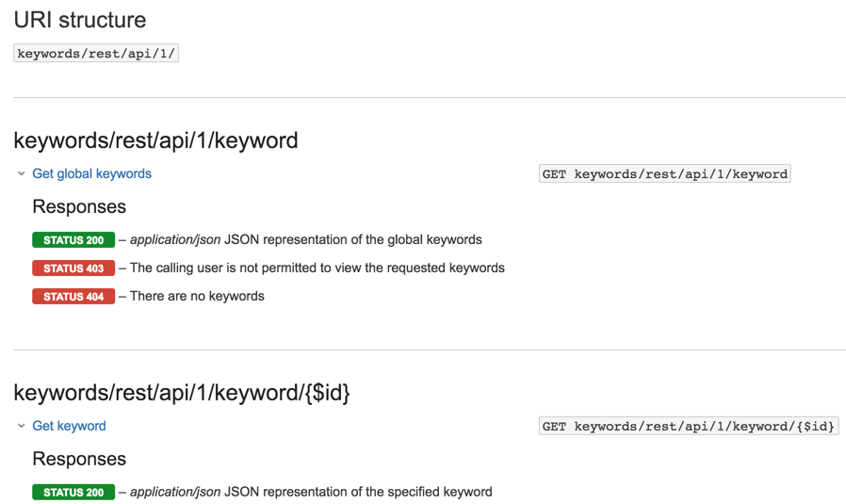Open the Get keyword link
The image size is (846, 504).
click(x=69, y=426)
